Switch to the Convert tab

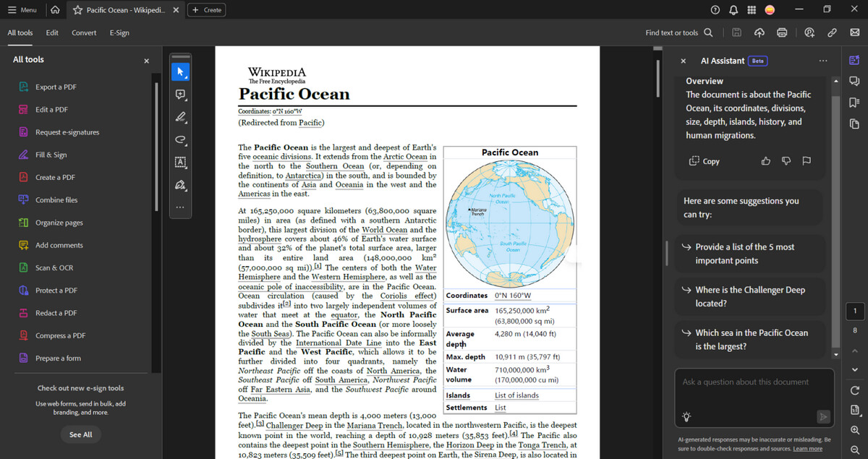tap(83, 32)
